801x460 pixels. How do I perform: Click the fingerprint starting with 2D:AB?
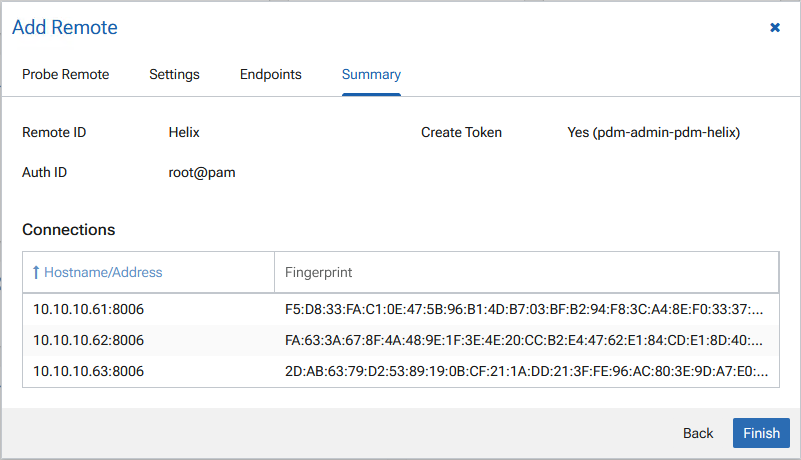(525, 372)
